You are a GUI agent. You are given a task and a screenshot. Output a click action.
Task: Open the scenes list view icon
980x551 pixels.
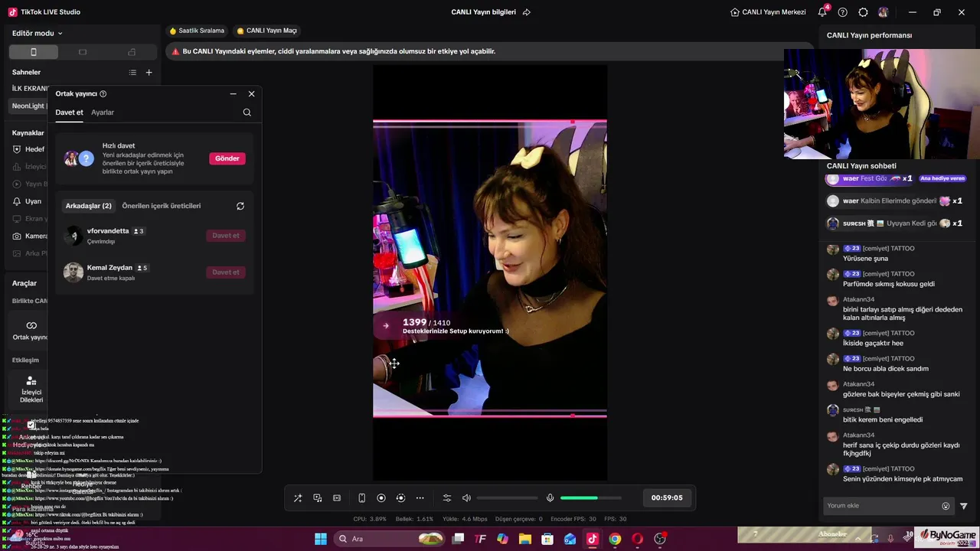(x=132, y=73)
